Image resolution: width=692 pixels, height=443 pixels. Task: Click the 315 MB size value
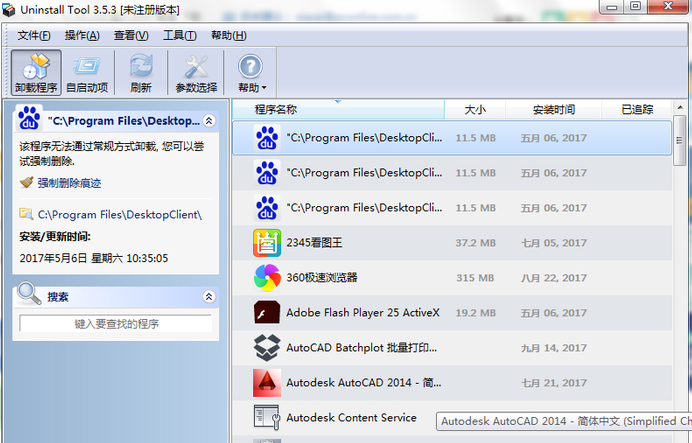tap(475, 278)
